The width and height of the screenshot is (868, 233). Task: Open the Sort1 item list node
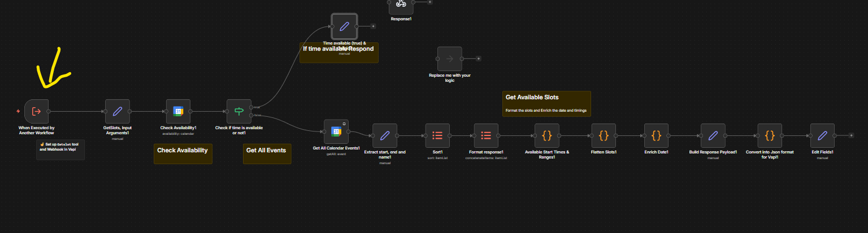[437, 135]
